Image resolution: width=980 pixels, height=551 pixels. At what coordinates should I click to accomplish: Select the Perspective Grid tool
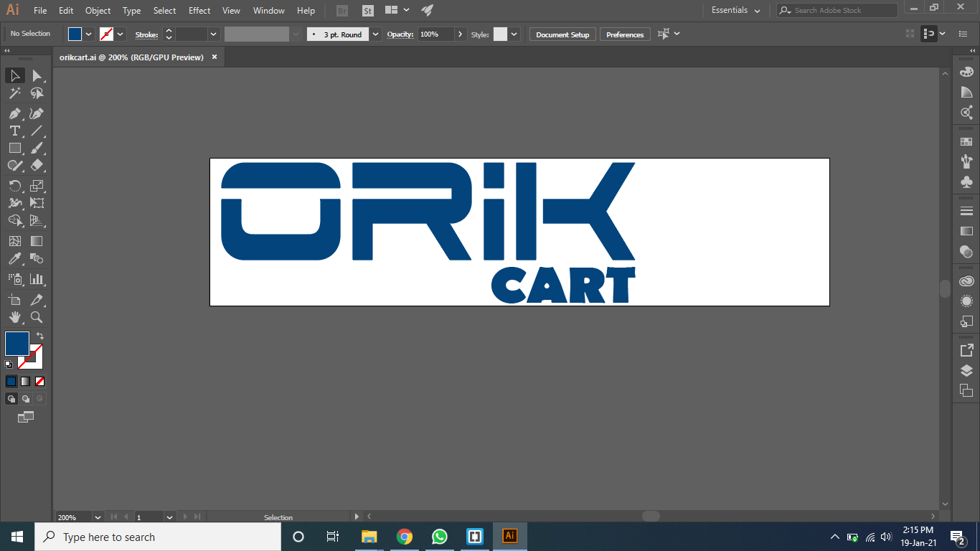[x=37, y=221]
